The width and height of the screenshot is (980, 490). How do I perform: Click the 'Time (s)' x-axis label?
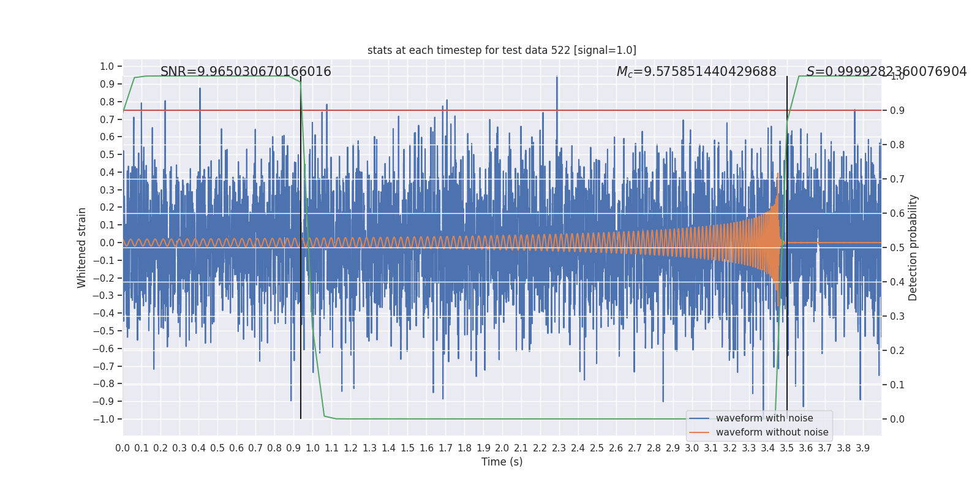(x=502, y=462)
